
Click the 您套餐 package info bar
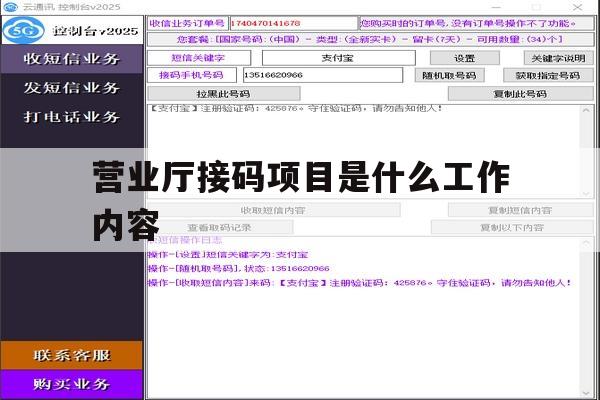(x=370, y=39)
